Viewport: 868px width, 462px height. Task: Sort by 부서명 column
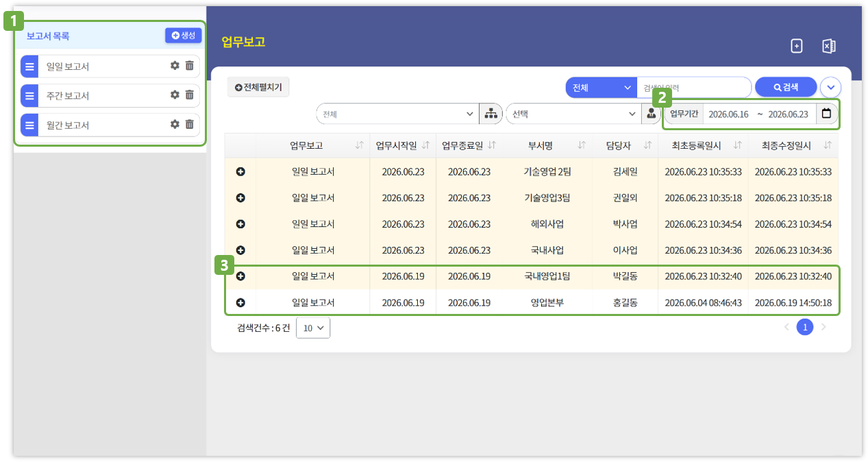(x=582, y=145)
